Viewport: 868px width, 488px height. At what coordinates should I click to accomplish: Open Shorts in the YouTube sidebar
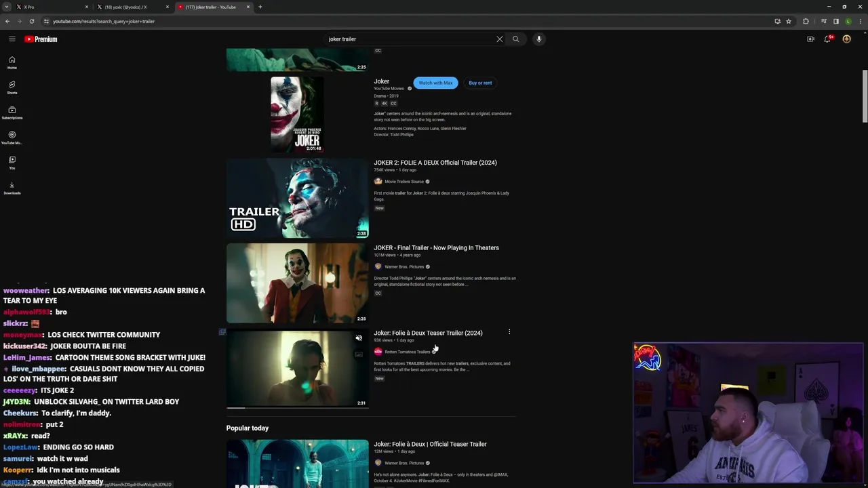pos(12,87)
